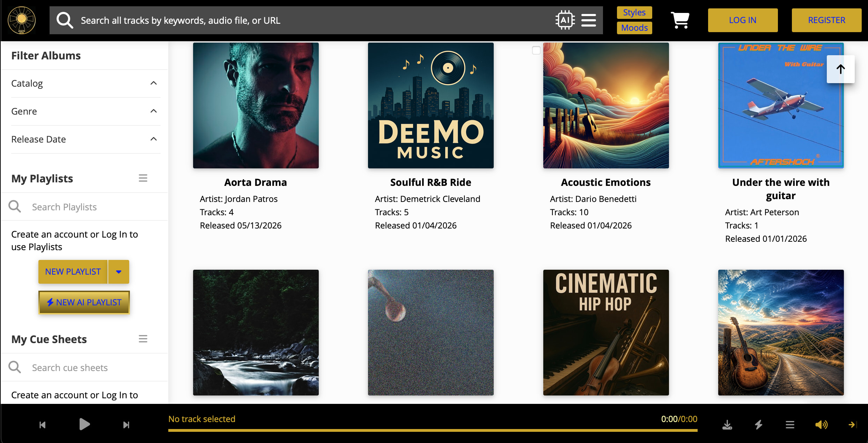Open the Moods menu
Viewport: 868px width, 443px height.
pos(634,28)
